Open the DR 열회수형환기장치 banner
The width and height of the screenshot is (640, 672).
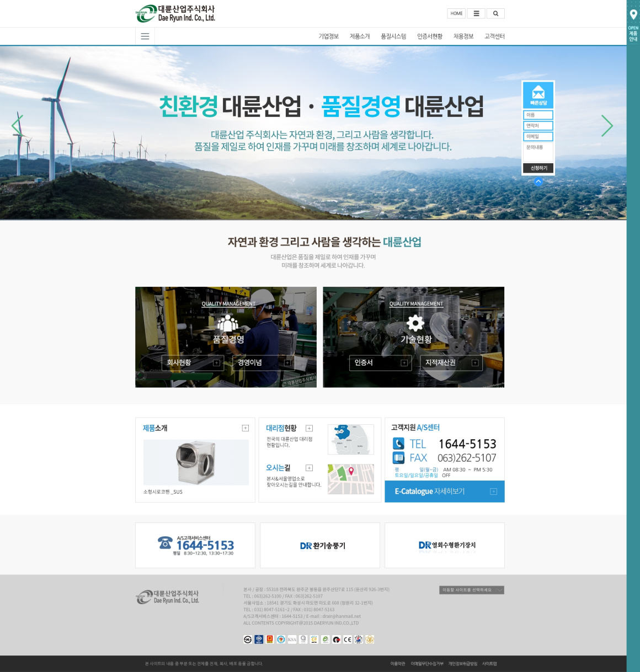tap(445, 545)
